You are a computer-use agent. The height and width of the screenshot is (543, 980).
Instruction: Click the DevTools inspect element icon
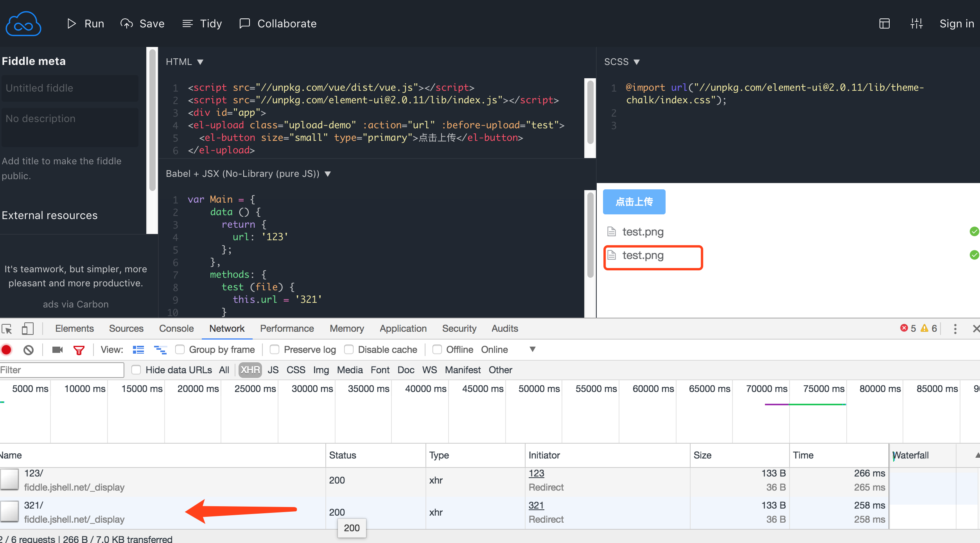pyautogui.click(x=7, y=329)
